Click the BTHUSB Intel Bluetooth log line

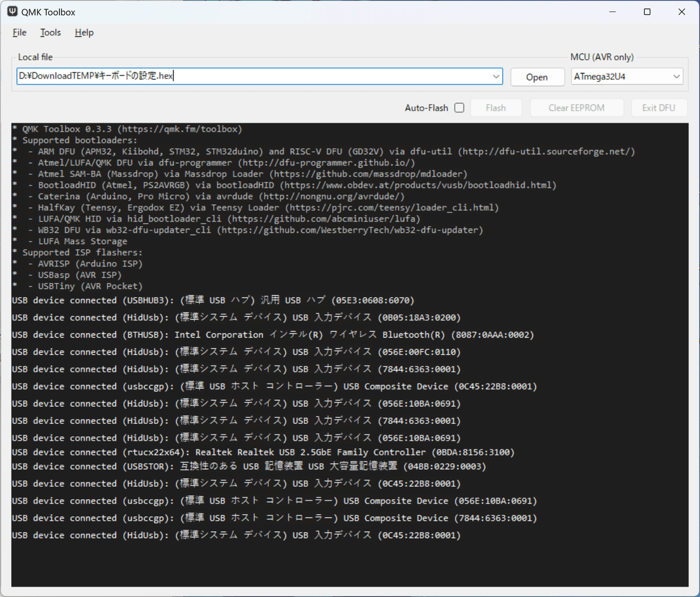(273, 335)
